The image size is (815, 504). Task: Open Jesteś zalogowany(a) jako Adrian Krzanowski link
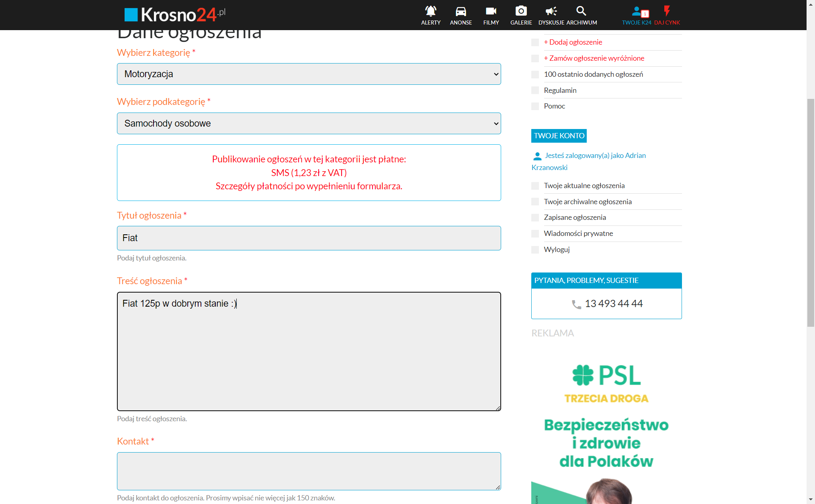[589, 161]
